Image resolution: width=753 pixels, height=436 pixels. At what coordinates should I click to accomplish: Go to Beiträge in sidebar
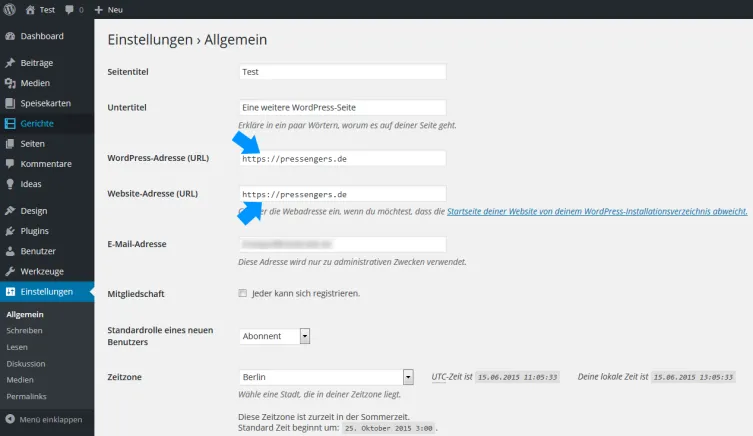pos(36,63)
